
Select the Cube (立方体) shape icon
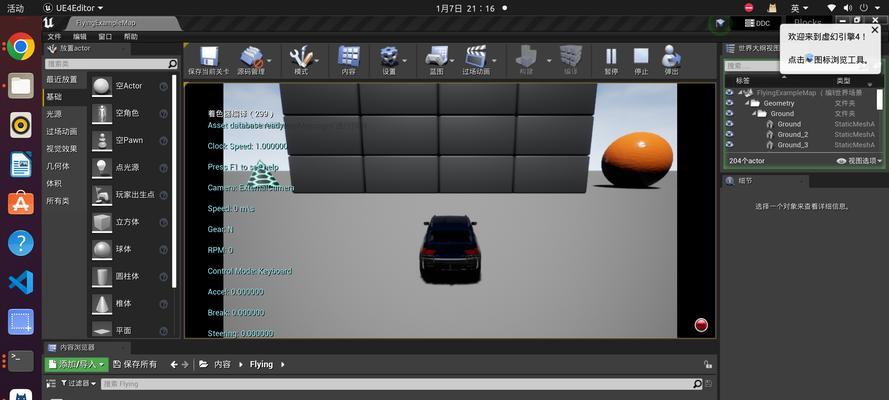(x=102, y=222)
